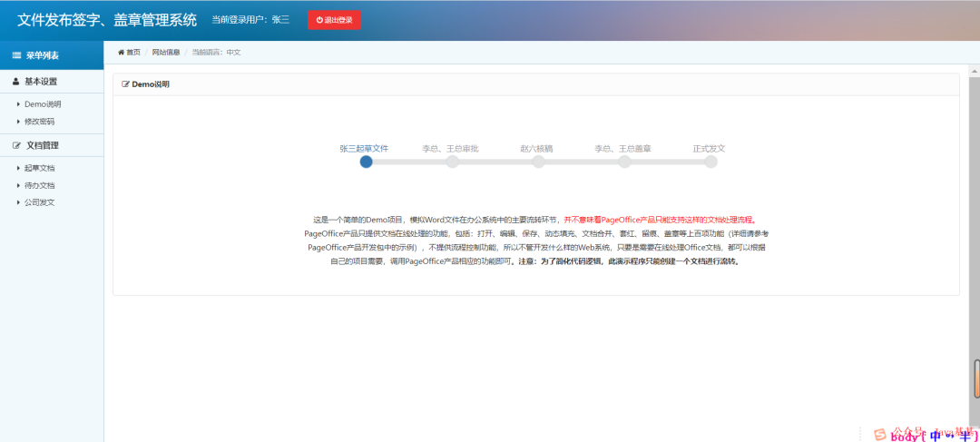Screen dimensions: 980x442
Task: Select the 李总、王总审批 step dot
Action: point(453,162)
